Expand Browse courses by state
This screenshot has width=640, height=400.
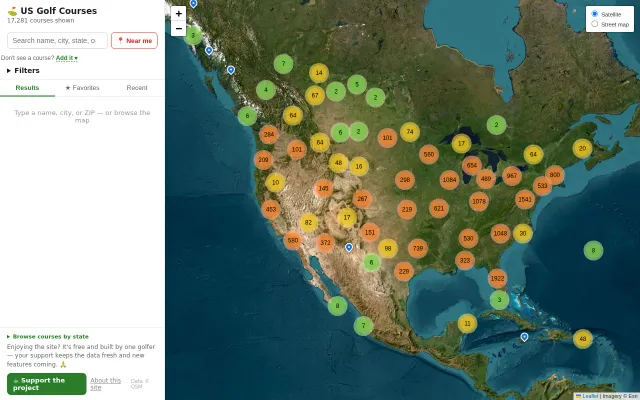pos(48,337)
